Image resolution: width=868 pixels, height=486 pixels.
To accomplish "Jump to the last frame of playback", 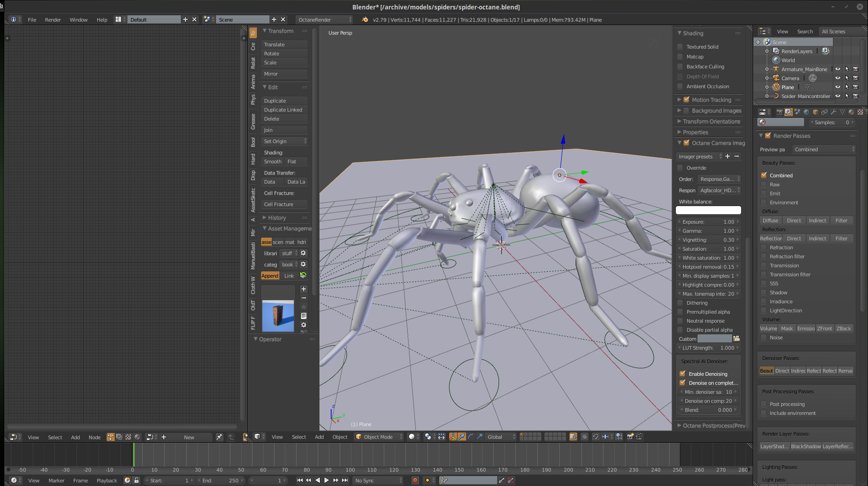I will [x=345, y=480].
